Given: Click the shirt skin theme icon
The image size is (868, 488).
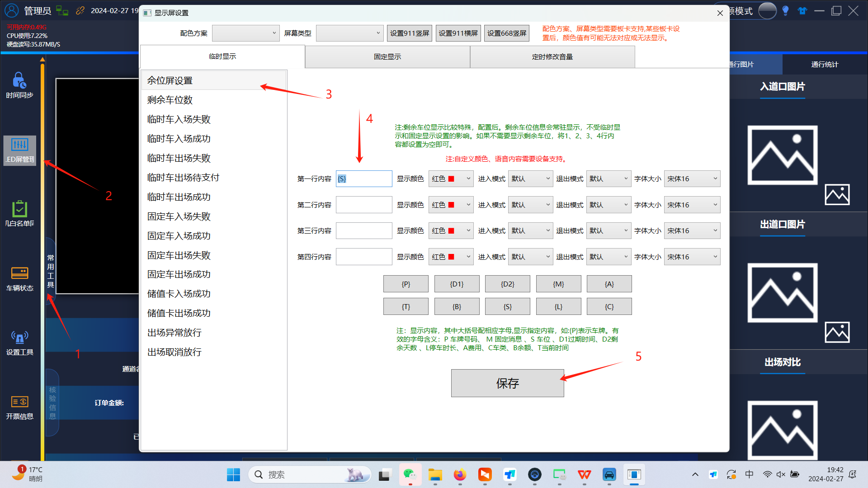Looking at the screenshot, I should pyautogui.click(x=802, y=11).
